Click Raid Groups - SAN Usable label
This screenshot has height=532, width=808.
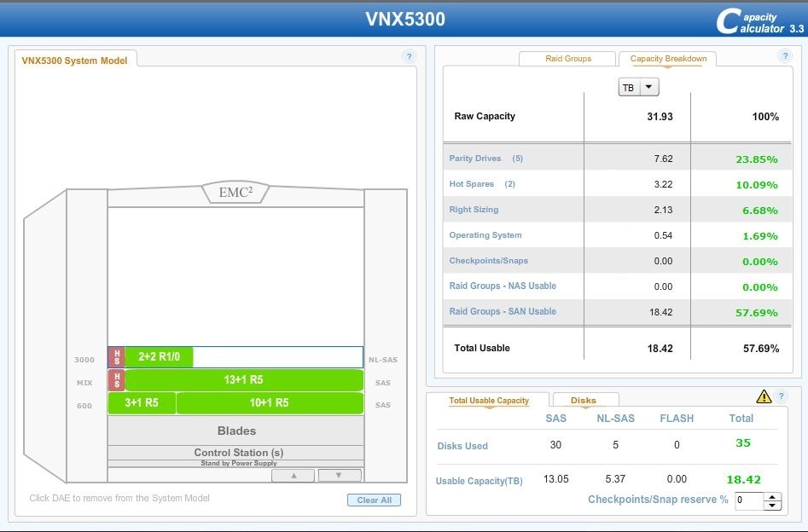pyautogui.click(x=503, y=311)
